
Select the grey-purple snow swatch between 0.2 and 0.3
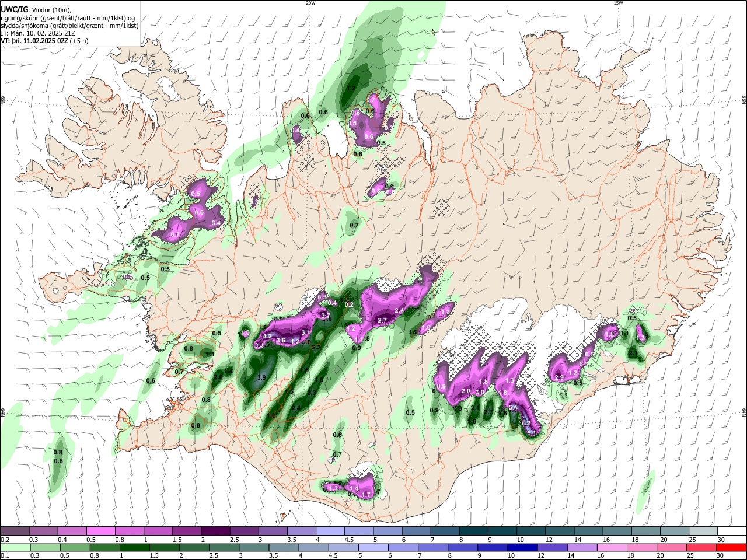coord(15,531)
